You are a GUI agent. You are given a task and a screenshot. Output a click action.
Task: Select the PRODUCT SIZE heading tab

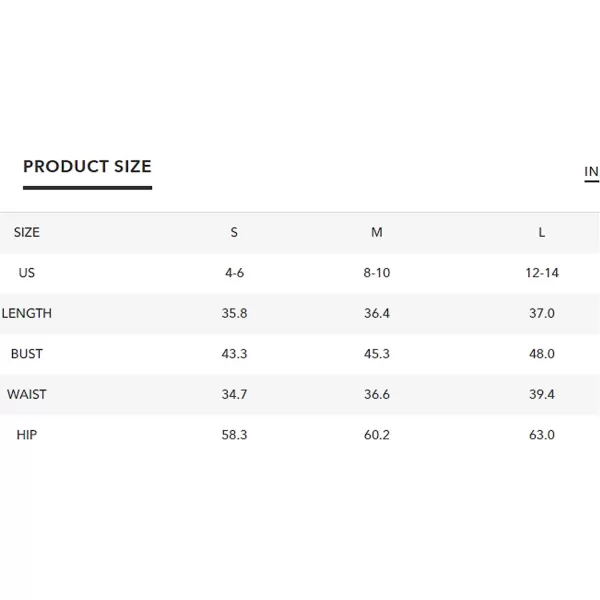[88, 166]
